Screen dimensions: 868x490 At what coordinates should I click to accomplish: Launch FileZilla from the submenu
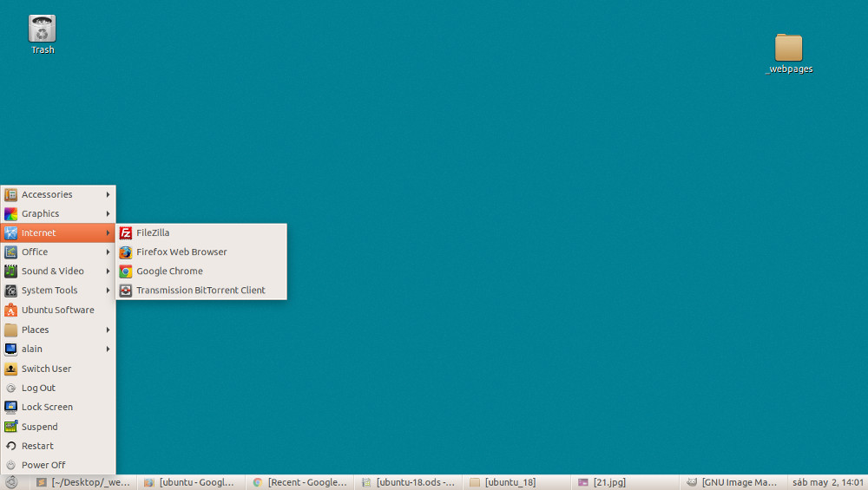(201, 232)
